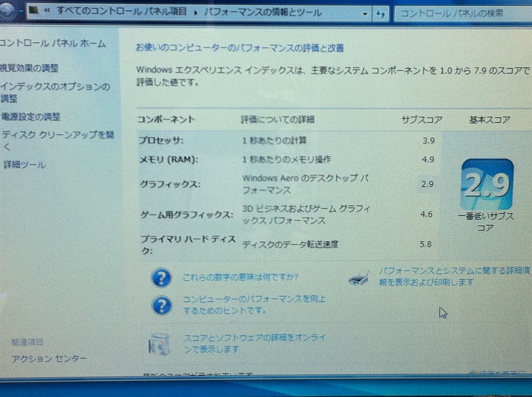
Task: Click the graphics subscore 2.9 cell
Action: click(x=427, y=184)
